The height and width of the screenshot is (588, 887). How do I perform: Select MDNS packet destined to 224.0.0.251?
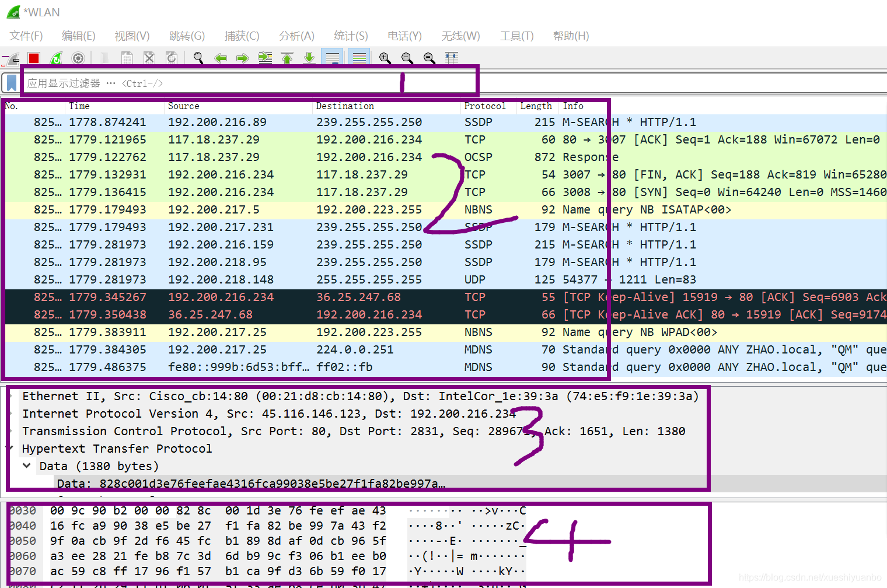[443, 349]
